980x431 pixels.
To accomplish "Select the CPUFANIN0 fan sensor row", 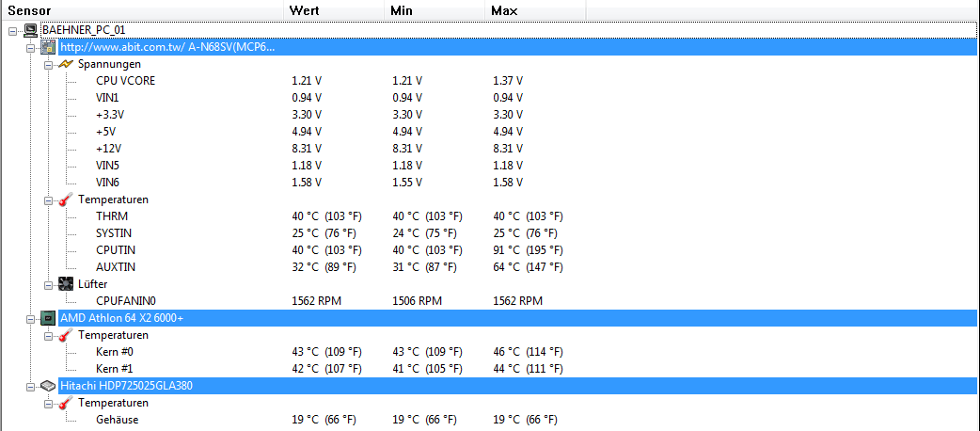I will point(125,301).
